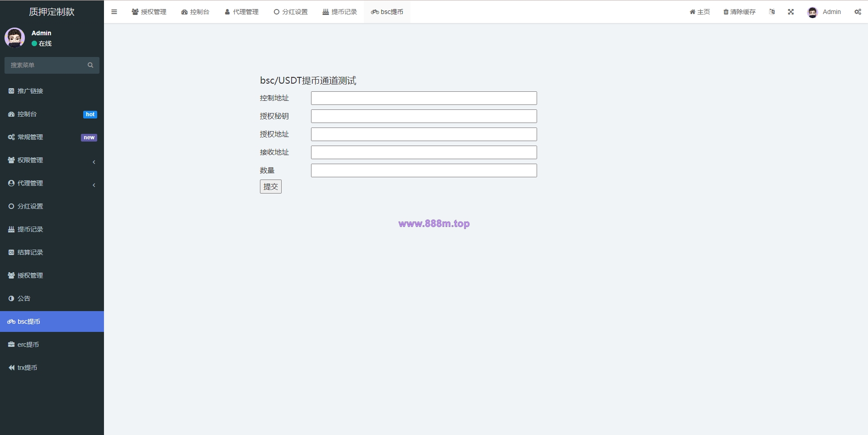Click the new badge beside 常规管理
This screenshot has height=435, width=868.
(89, 137)
